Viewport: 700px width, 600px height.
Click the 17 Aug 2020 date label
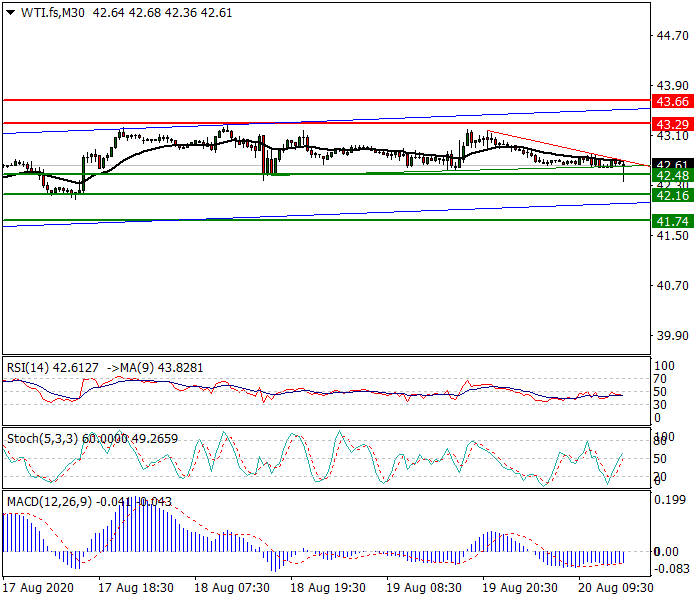click(38, 588)
